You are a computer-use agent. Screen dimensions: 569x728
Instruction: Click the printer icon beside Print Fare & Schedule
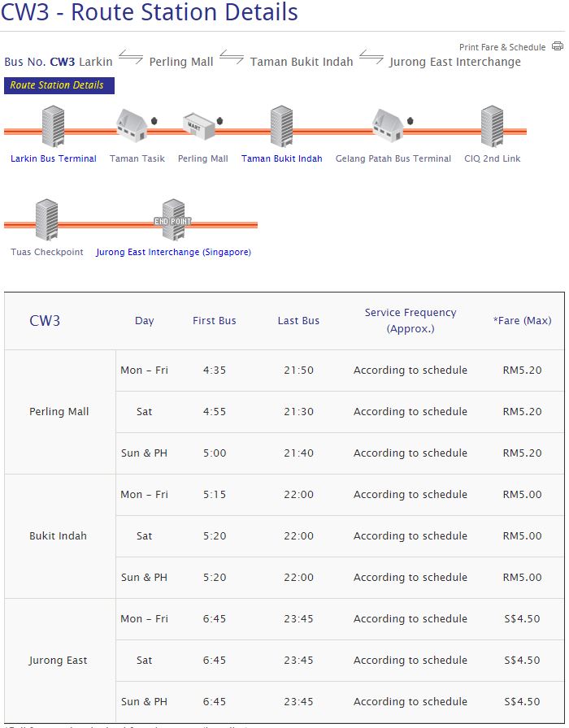pos(557,46)
